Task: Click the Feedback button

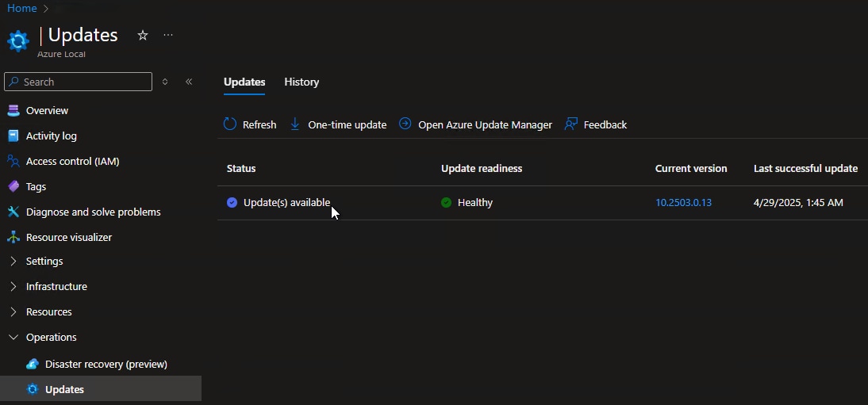Action: click(605, 125)
